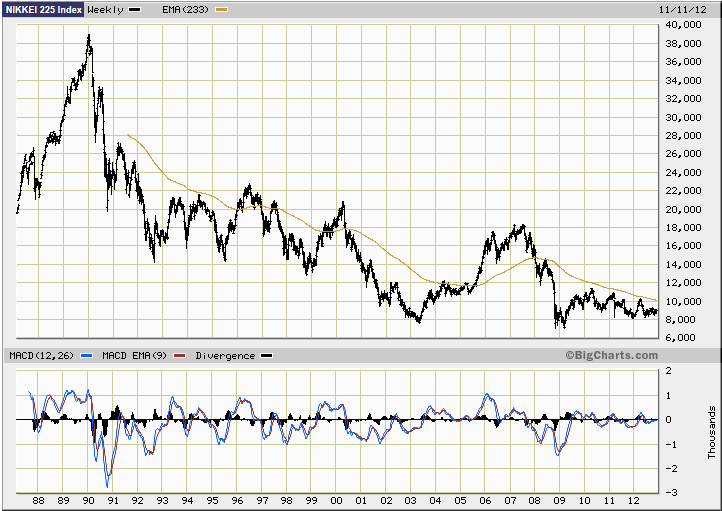The width and height of the screenshot is (722, 511).
Task: Click year 08 on the time axis
Action: 535,501
